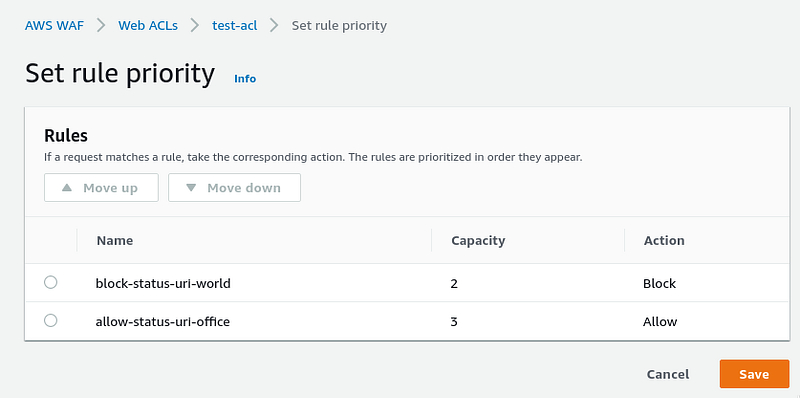
Task: Click the Move down button
Action: pos(234,188)
